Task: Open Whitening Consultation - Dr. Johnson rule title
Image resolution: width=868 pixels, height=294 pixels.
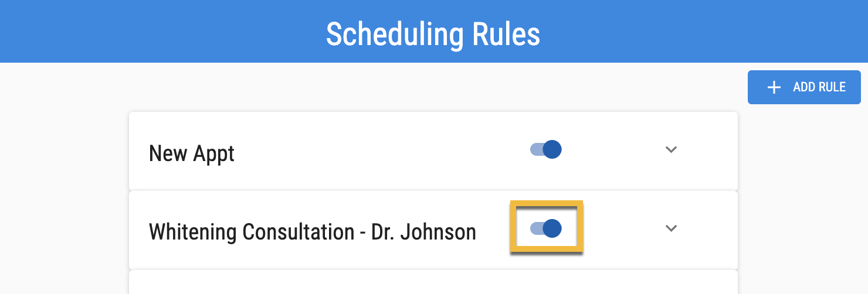Action: point(312,232)
